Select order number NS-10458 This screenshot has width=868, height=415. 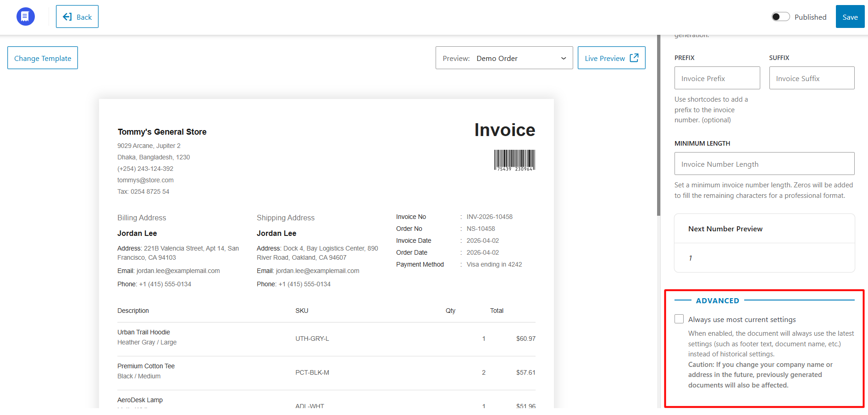pyautogui.click(x=481, y=229)
